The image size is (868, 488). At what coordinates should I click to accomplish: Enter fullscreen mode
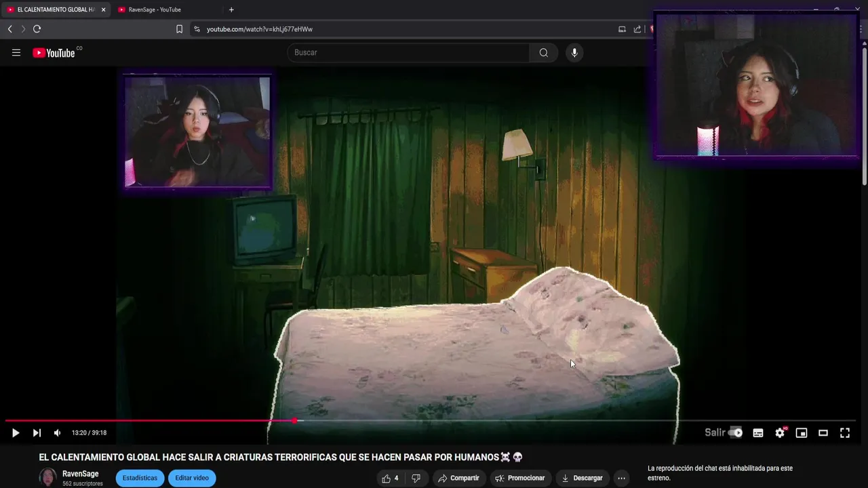tap(845, 432)
